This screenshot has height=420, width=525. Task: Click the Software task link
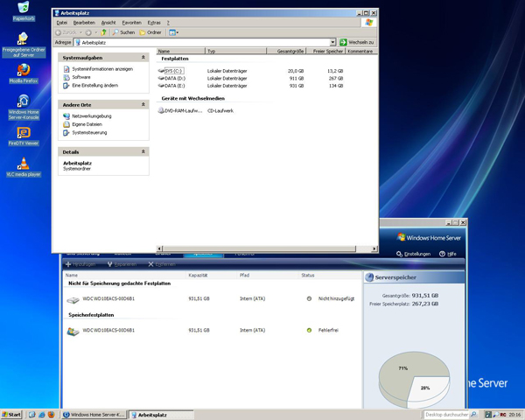pyautogui.click(x=77, y=77)
